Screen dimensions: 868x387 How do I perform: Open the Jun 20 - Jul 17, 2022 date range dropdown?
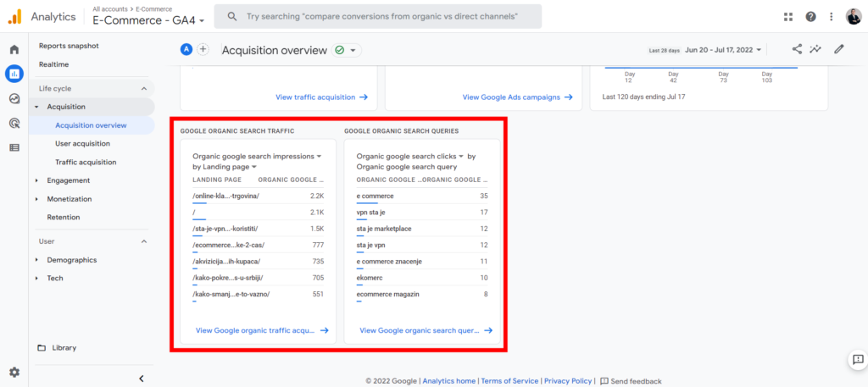tap(724, 50)
